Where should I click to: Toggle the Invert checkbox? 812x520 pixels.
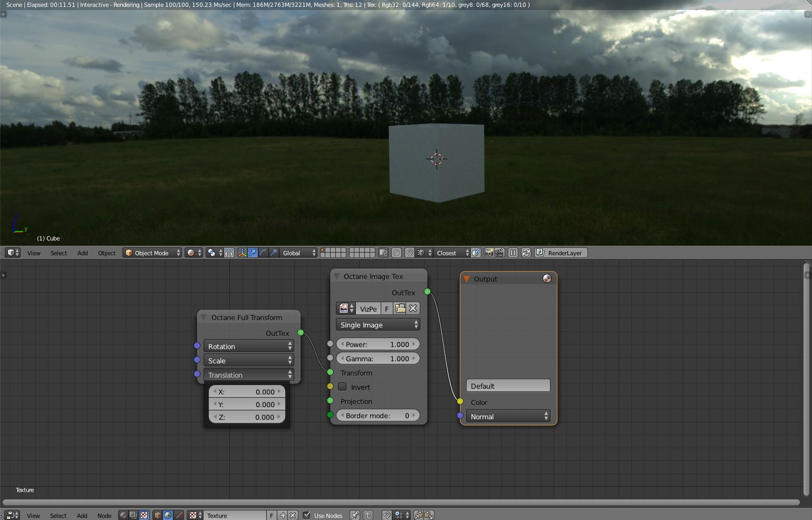click(342, 387)
